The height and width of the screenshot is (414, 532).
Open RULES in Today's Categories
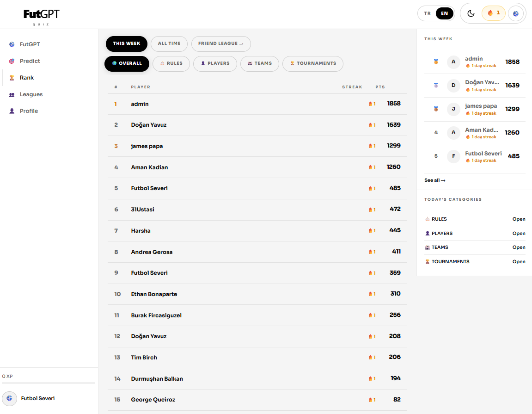pyautogui.click(x=475, y=219)
